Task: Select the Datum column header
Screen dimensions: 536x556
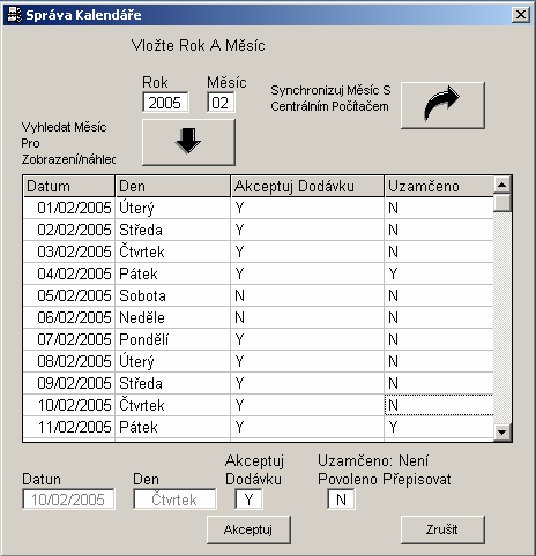Action: (69, 186)
